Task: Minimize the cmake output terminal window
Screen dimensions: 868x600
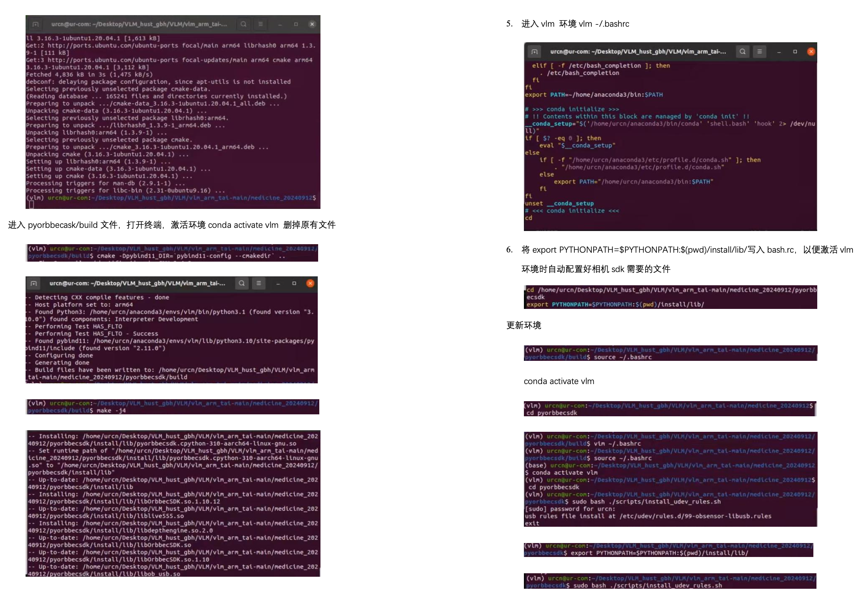Action: 278,283
